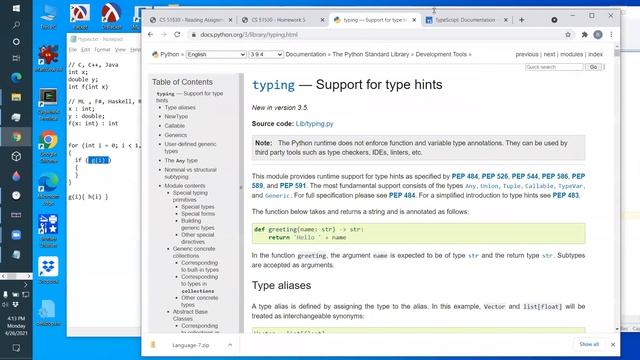Switch to TypeScript Documentation tab
This screenshot has width=640, height=360.
coord(467,20)
